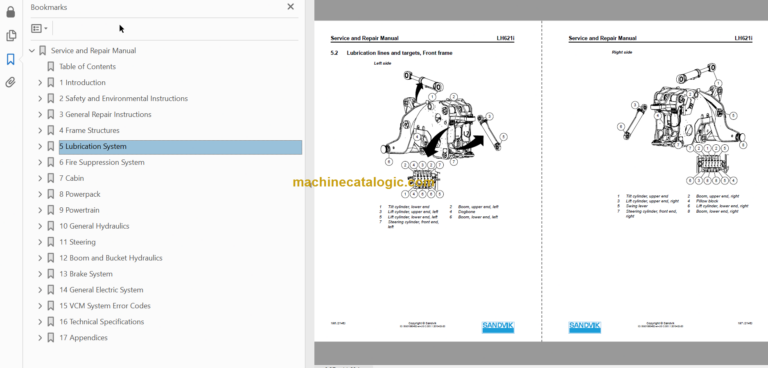
Task: Click bookmark icon beside 17 Appendices
Action: (50, 338)
